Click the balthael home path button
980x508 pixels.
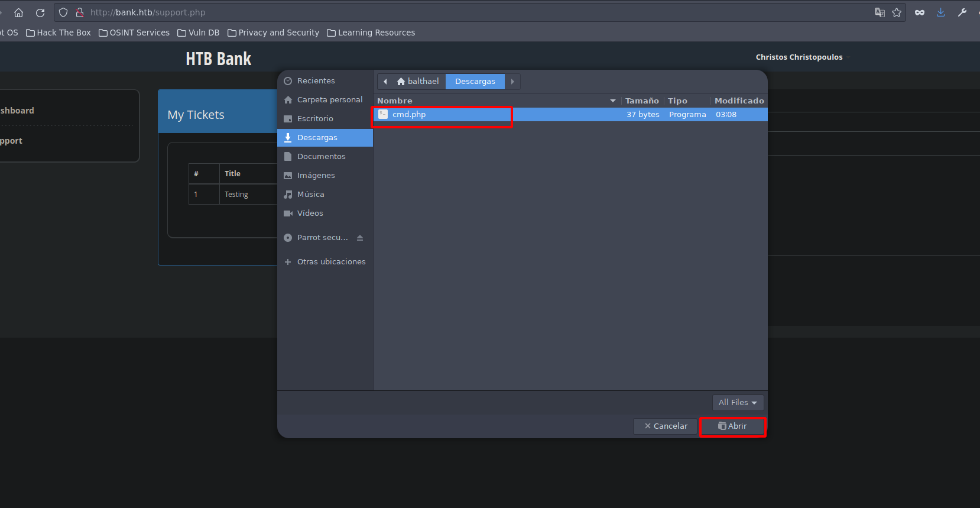(x=417, y=82)
